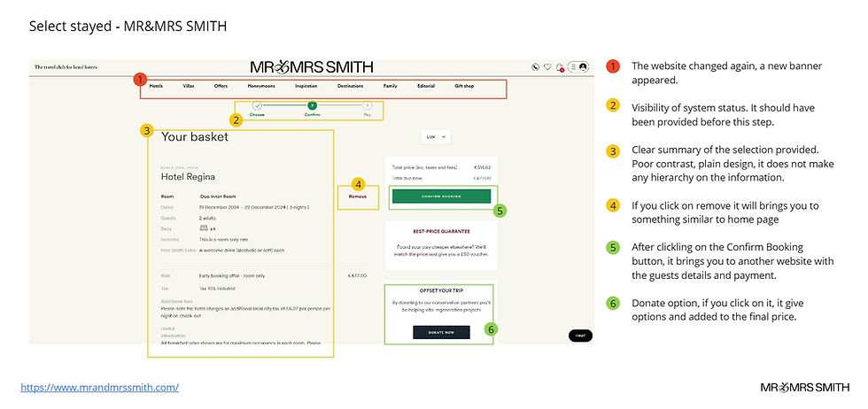This screenshot has height=409, width=868.
Task: Open the Villas menu
Action: pos(189,87)
